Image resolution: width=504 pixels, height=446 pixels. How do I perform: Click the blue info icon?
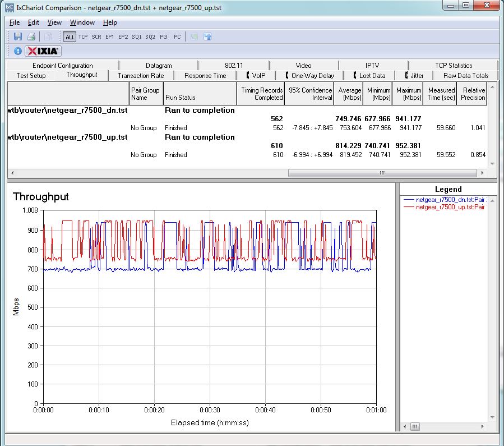point(18,51)
